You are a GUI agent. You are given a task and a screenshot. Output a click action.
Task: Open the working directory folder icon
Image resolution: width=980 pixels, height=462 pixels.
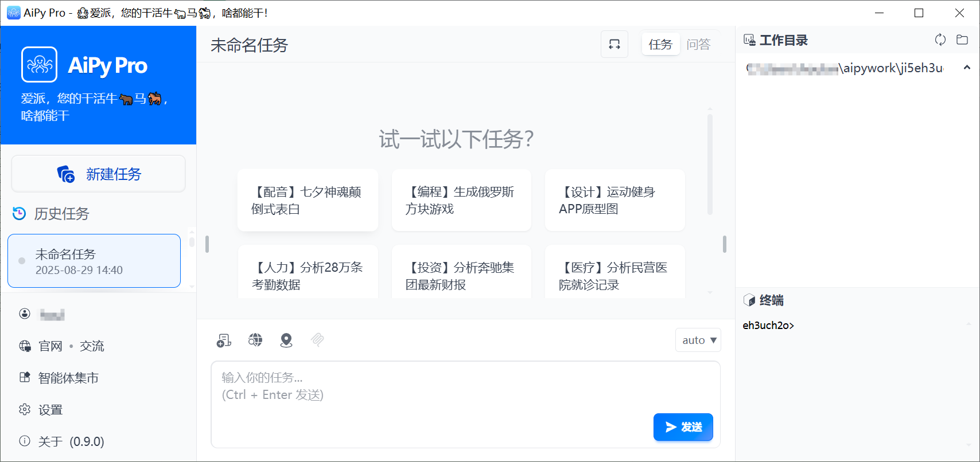pyautogui.click(x=962, y=40)
